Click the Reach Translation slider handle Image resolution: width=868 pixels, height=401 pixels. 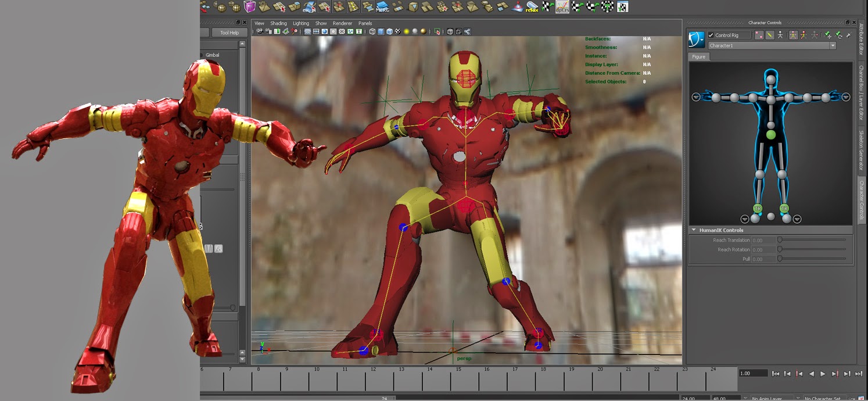click(780, 240)
